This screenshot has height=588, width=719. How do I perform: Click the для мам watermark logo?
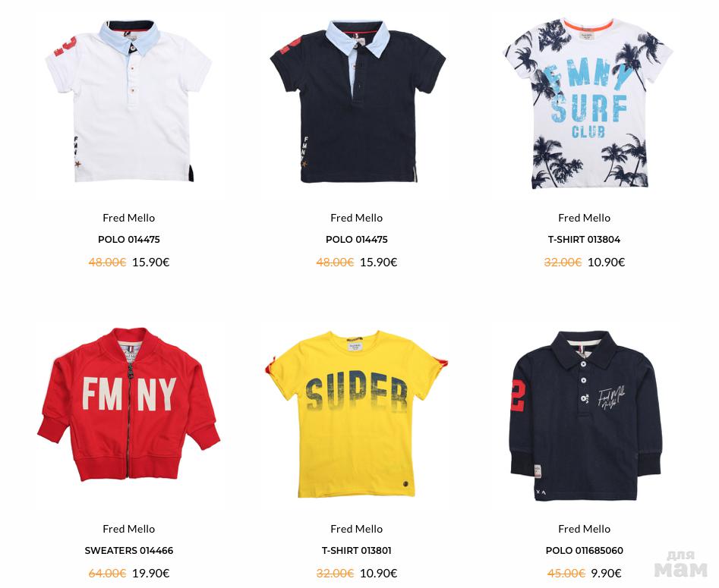point(680,563)
